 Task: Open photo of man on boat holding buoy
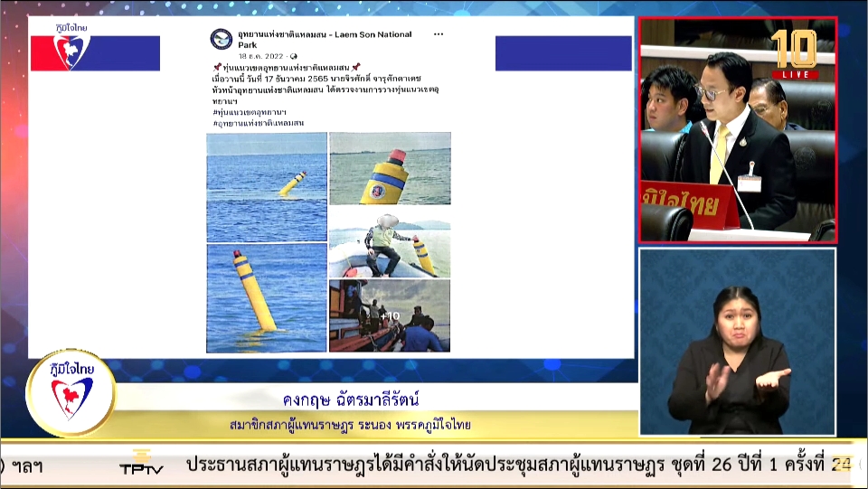390,243
